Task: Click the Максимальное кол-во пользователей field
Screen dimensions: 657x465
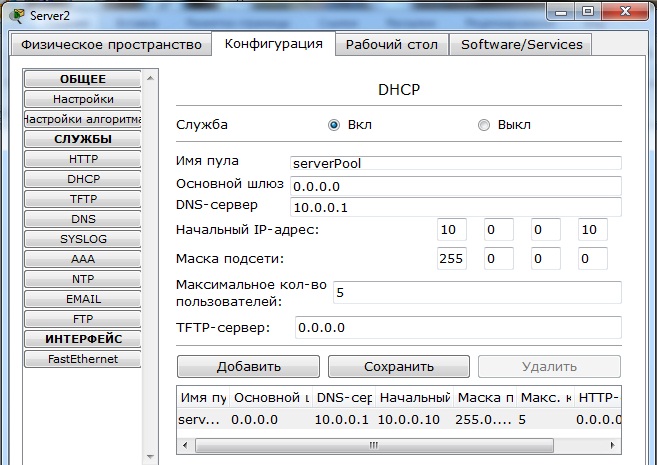Action: (477, 292)
